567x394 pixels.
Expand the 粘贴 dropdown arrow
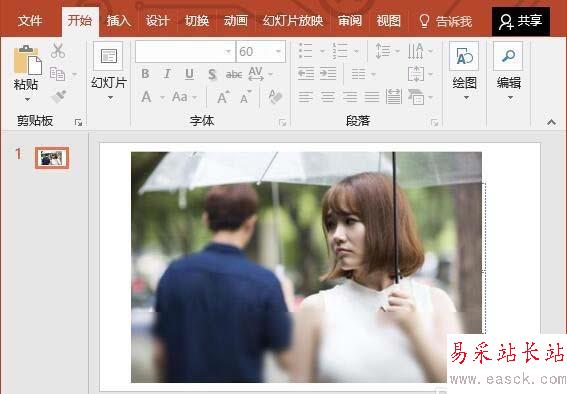27,99
